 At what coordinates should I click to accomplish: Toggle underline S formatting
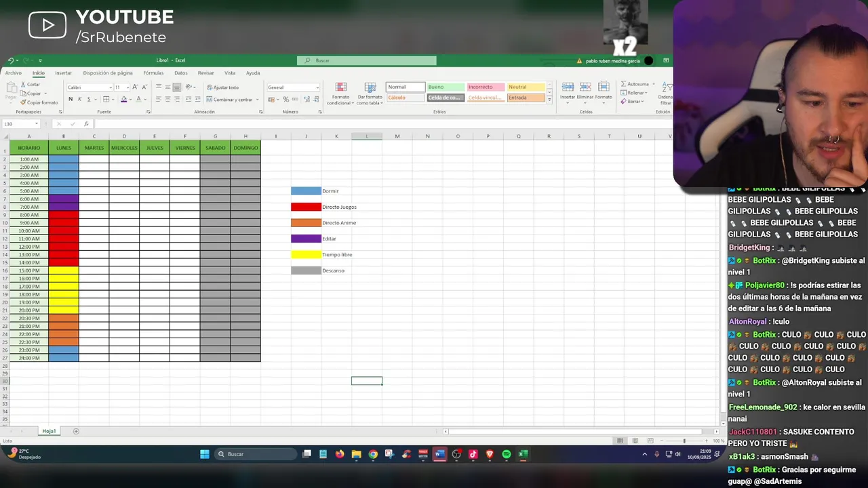click(x=88, y=100)
